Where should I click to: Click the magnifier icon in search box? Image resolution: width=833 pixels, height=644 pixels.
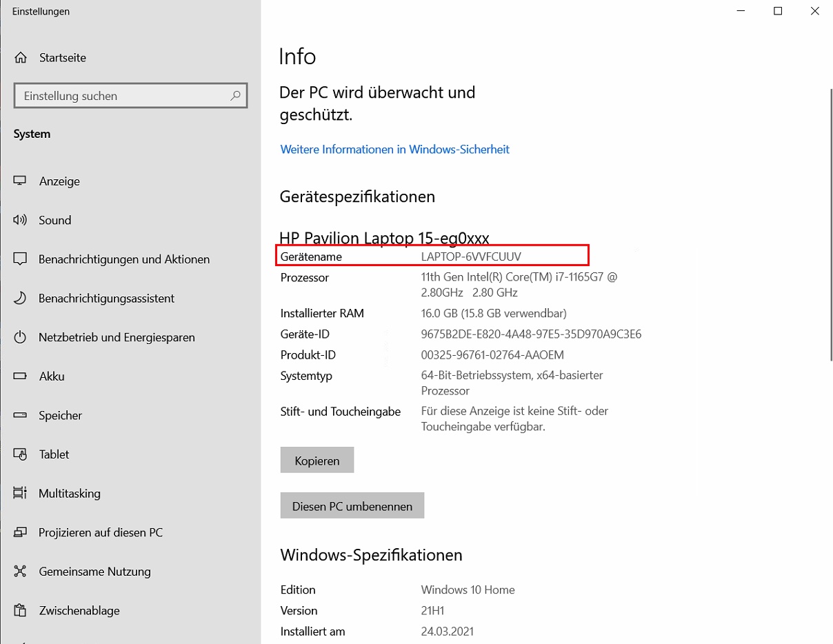[235, 96]
